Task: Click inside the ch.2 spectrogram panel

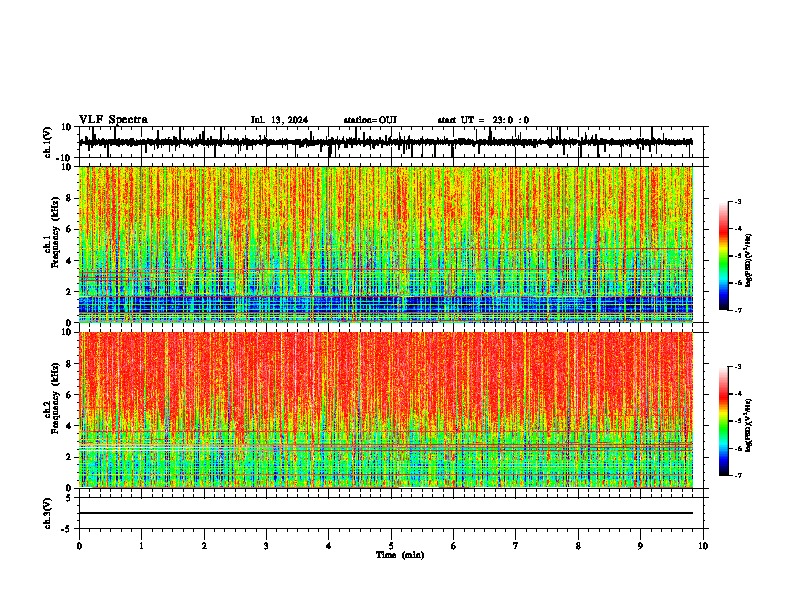Action: 386,410
